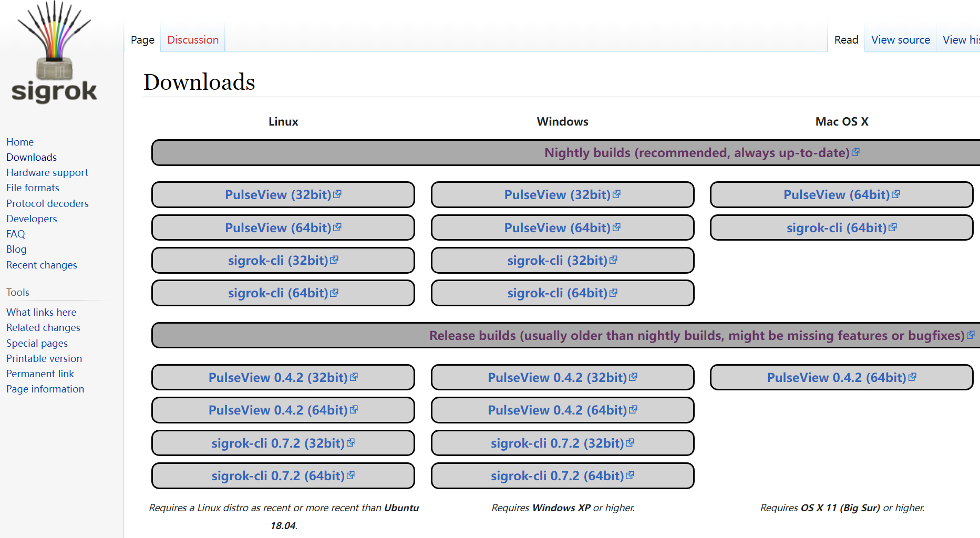The height and width of the screenshot is (538, 980).
Task: Download Linux PulseView 0.4.2 (32bit)
Action: [x=283, y=377]
